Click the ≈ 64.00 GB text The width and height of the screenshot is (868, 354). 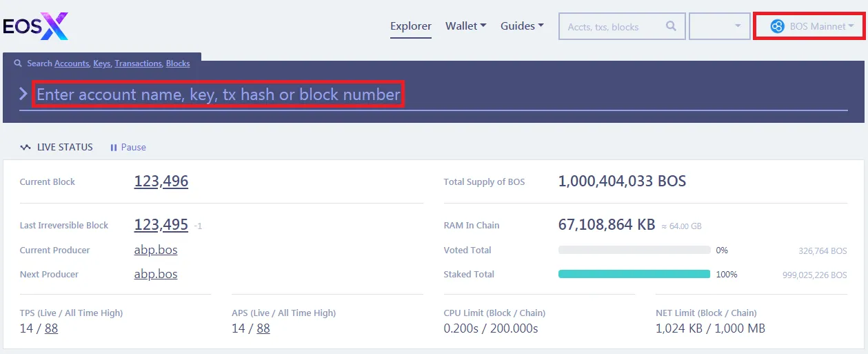click(681, 226)
